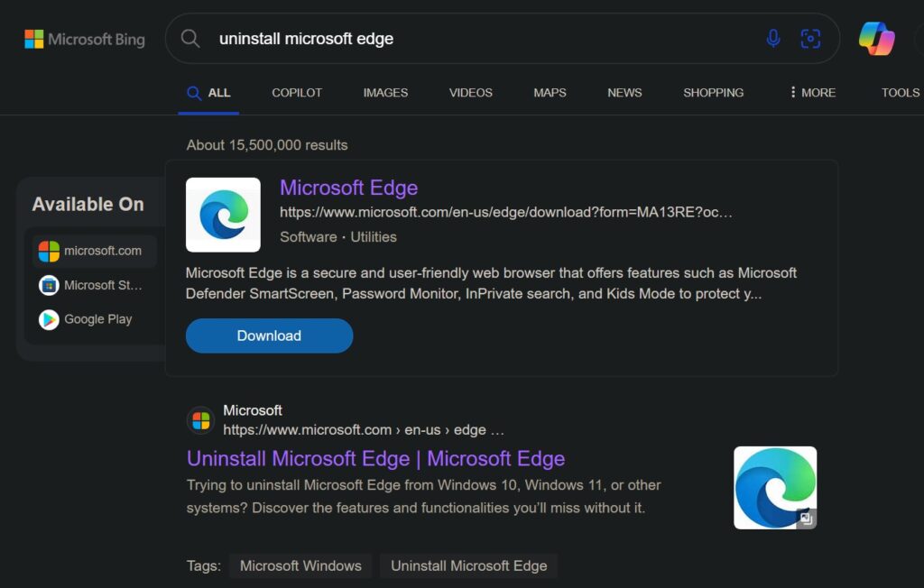Click the Microsoft Store icon in the sidebar
Image resolution: width=924 pixels, height=588 pixels.
point(51,285)
